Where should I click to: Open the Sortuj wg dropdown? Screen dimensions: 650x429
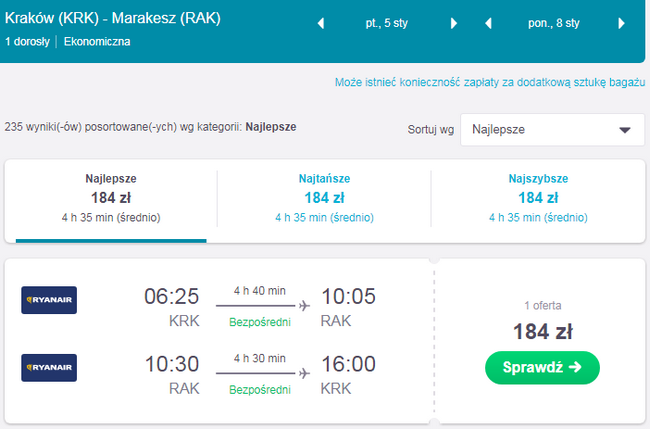pyautogui.click(x=552, y=130)
